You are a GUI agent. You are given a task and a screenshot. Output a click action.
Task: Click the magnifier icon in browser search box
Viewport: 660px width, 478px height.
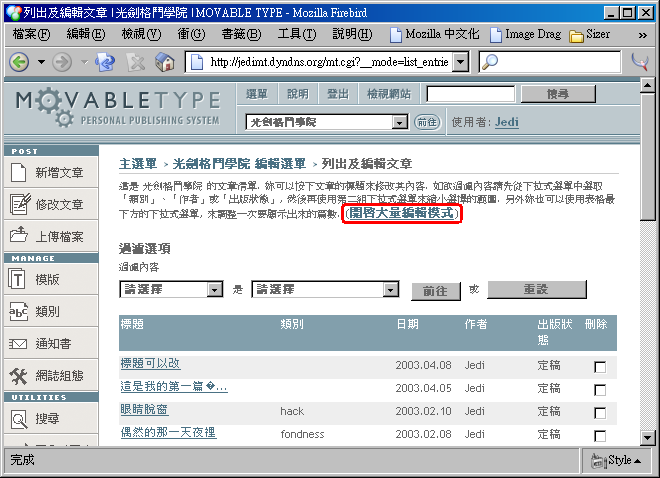pyautogui.click(x=490, y=62)
